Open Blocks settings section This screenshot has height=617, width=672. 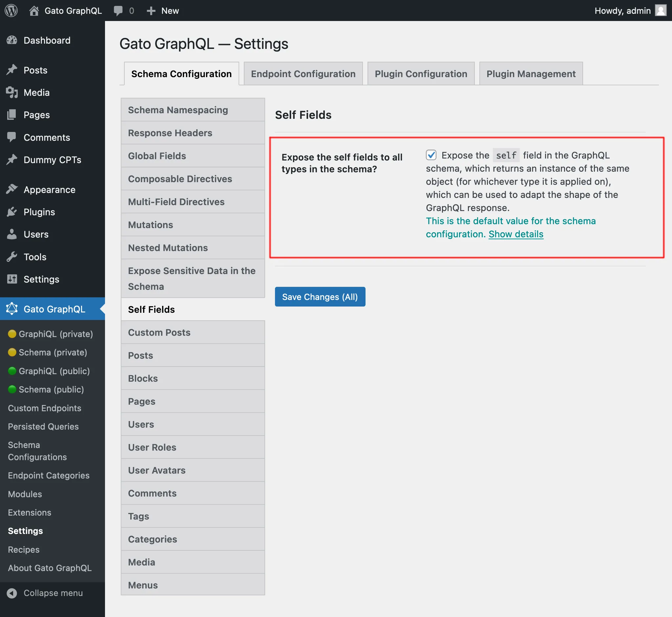tap(193, 379)
